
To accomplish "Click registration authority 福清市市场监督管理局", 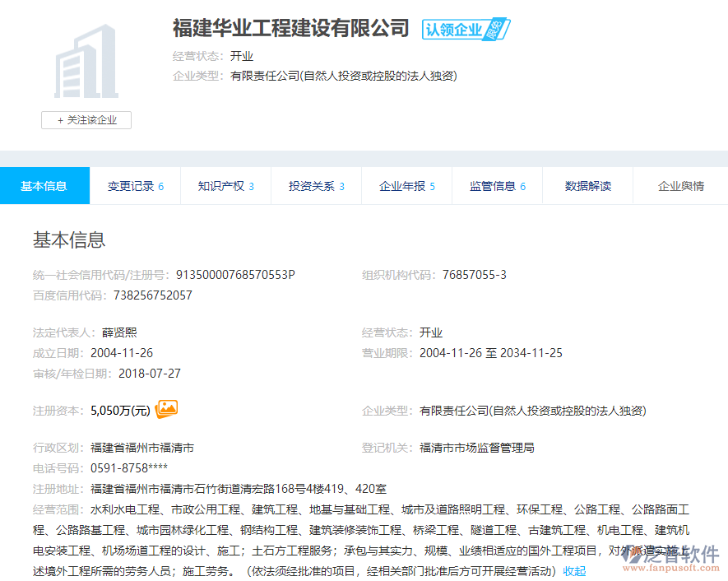I will click(477, 448).
